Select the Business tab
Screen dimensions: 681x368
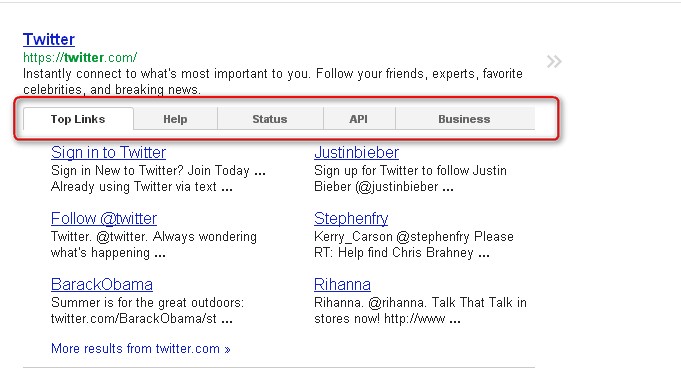click(x=465, y=119)
